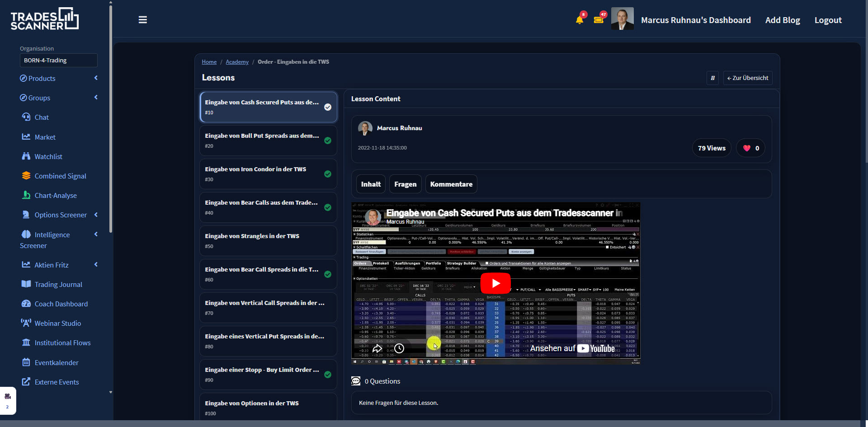This screenshot has width=868, height=427.
Task: Toggle completion check on Bull Put Spreads lesson
Action: pos(328,141)
